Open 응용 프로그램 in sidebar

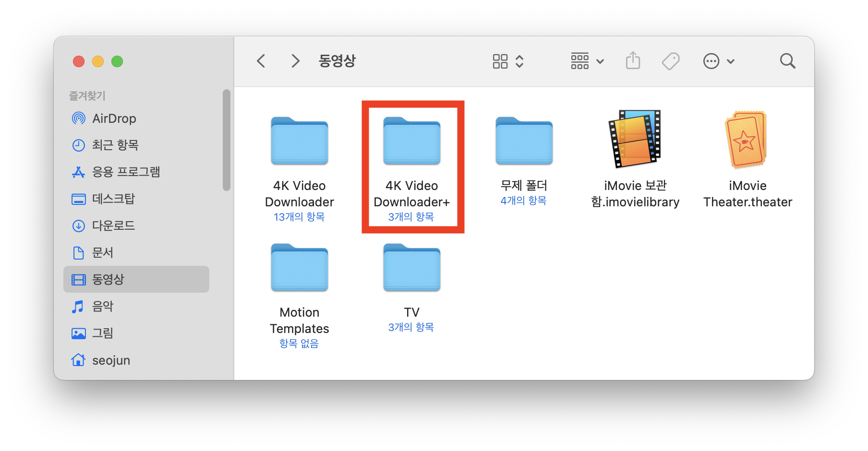[136, 172]
